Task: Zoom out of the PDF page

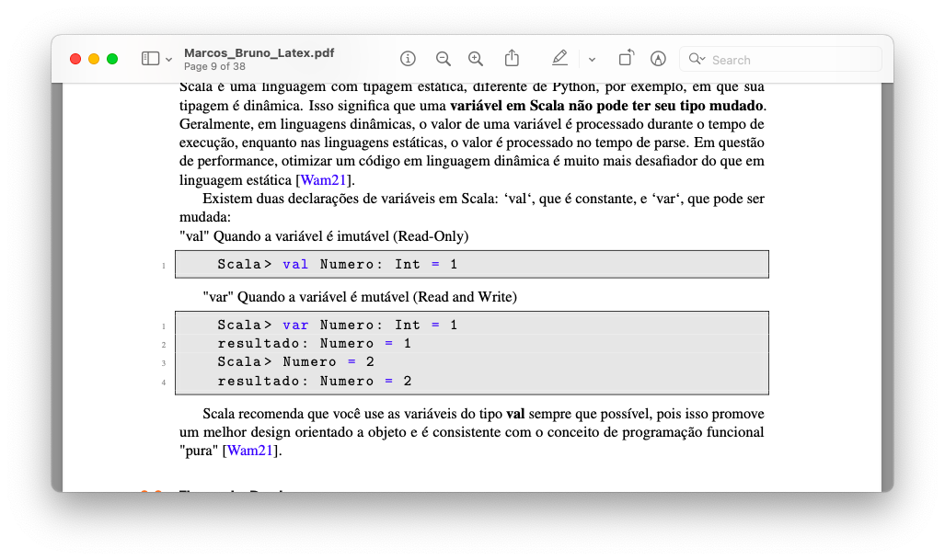Action: (x=443, y=59)
